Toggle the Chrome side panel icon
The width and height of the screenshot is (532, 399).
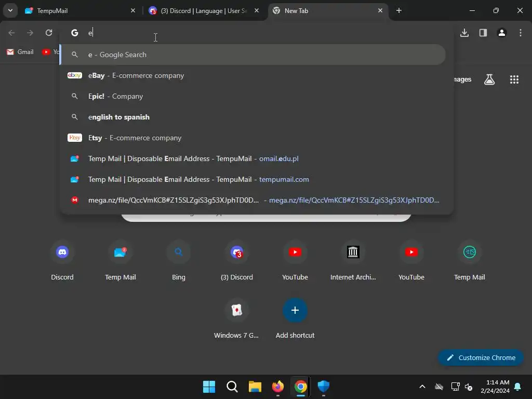tap(483, 33)
